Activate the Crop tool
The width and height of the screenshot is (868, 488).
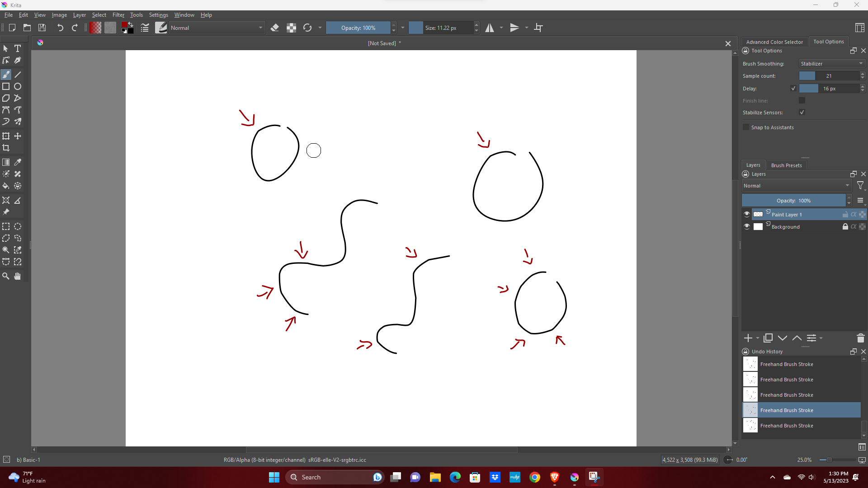[6, 148]
